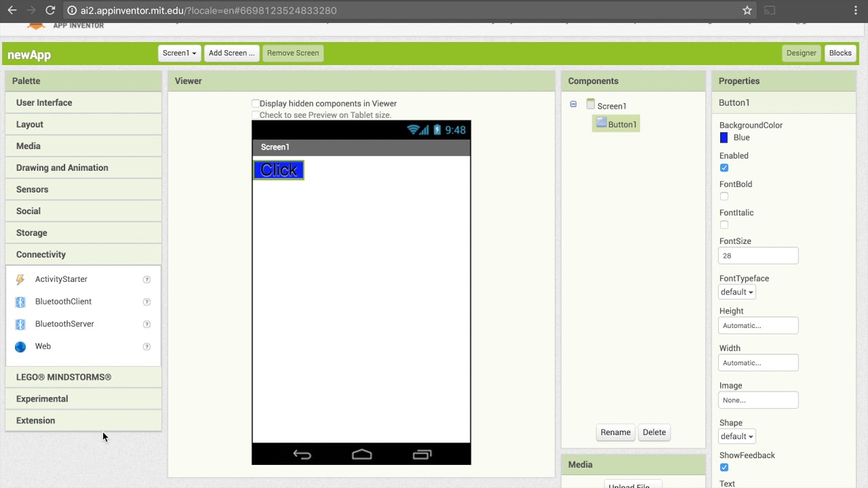Viewport: 868px width, 488px height.
Task: Expand the Sensors palette section
Action: (x=83, y=189)
